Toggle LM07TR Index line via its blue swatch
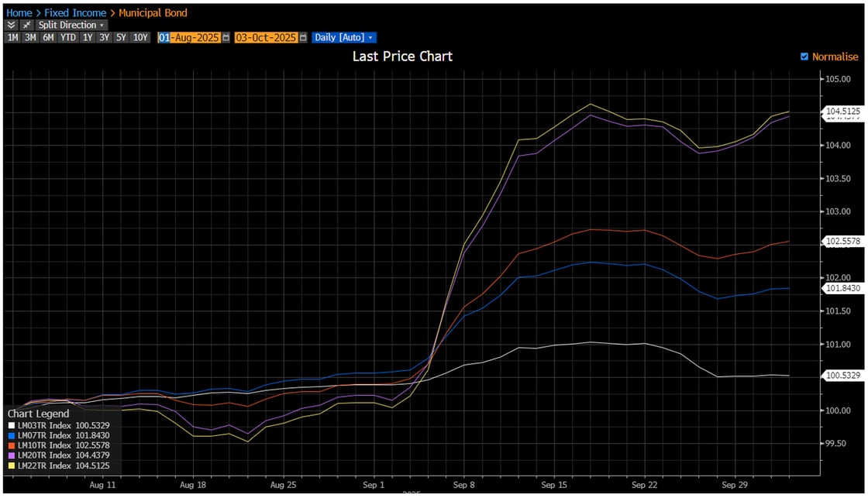 coord(12,435)
